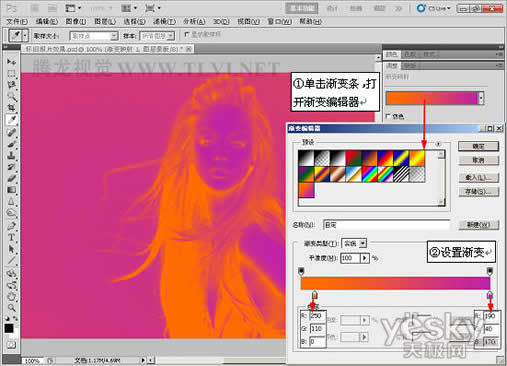507x366 pixels.
Task: Select the Crop tool
Action: coord(11,108)
